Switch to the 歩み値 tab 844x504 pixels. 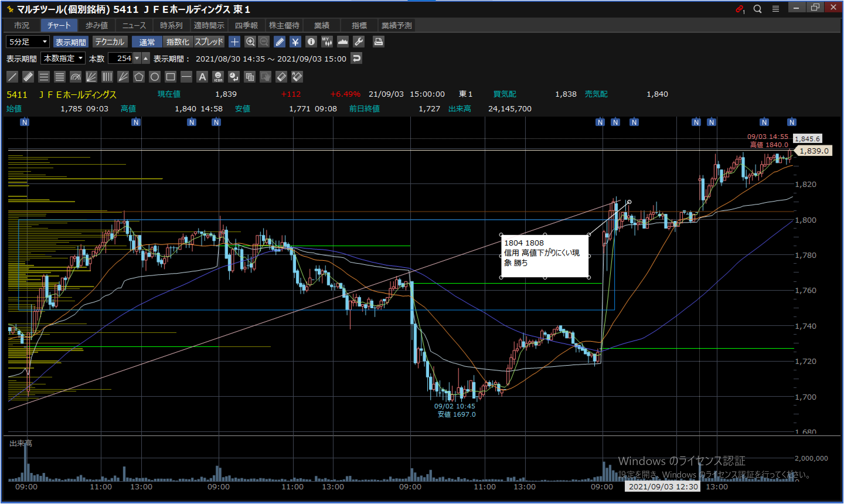point(96,25)
